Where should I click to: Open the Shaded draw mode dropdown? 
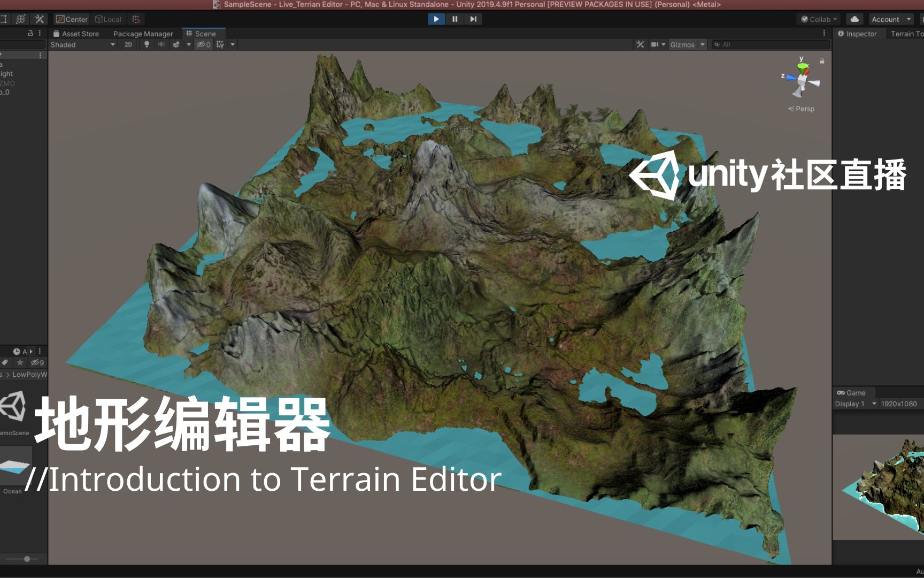[80, 44]
